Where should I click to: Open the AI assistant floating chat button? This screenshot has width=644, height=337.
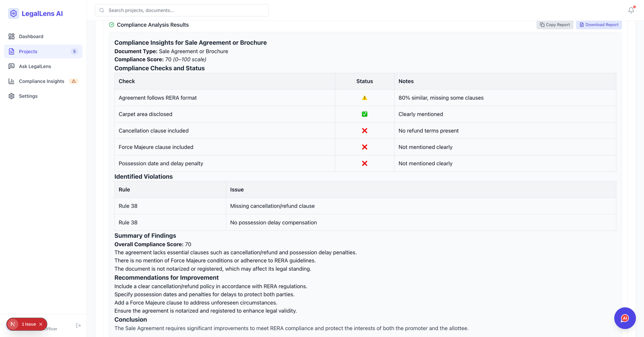point(625,318)
